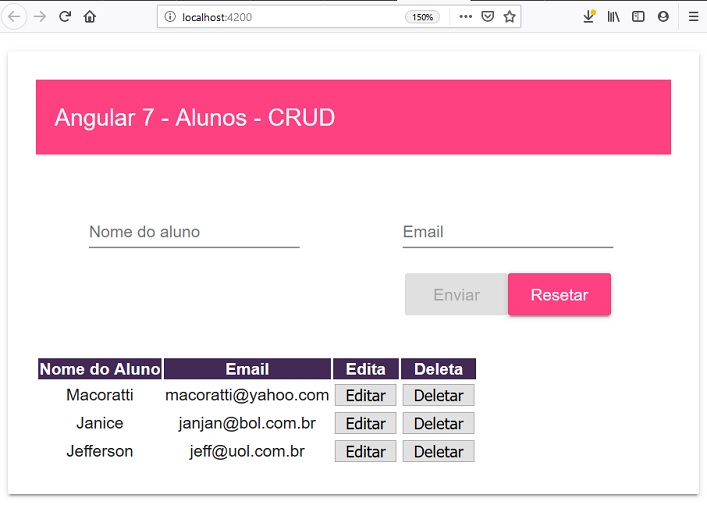The height and width of the screenshot is (505, 707).
Task: Edit the Macoratti row
Action: (x=366, y=395)
